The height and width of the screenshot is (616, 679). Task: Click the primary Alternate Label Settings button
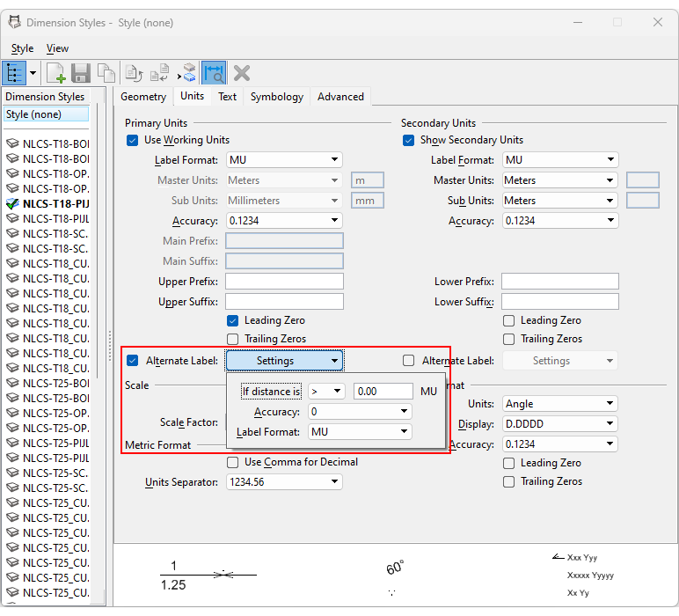[x=284, y=361]
